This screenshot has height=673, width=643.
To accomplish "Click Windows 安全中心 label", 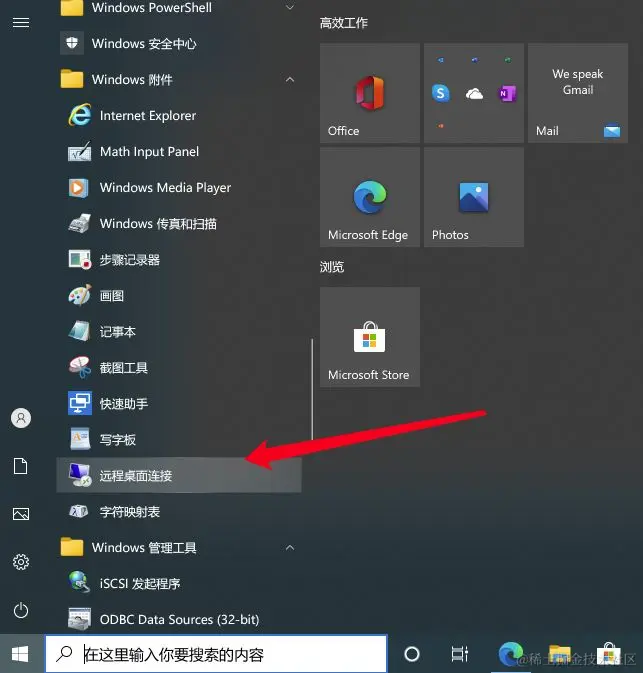I will tap(144, 43).
